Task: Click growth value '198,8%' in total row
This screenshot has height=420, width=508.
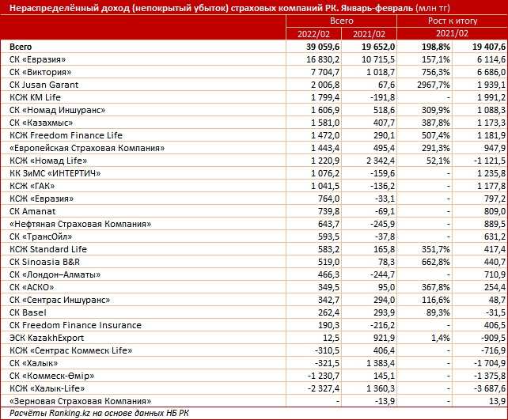Action: coord(436,47)
